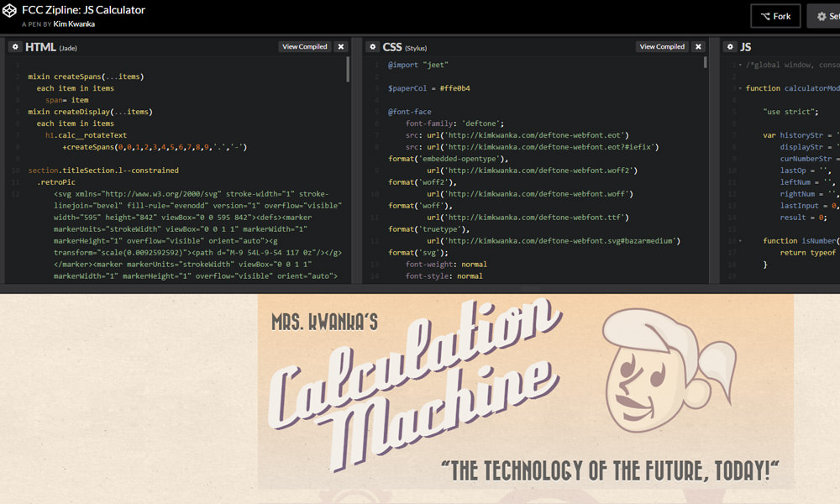Image resolution: width=840 pixels, height=504 pixels.
Task: Click the '@font-face' line in CSS
Action: coord(409,112)
